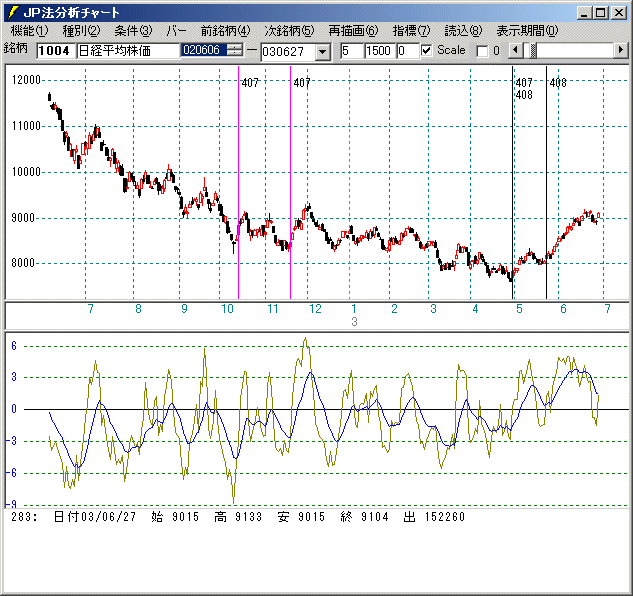This screenshot has height=596, width=633.
Task: Open the 表示期間(0) display period menu
Action: click(527, 31)
